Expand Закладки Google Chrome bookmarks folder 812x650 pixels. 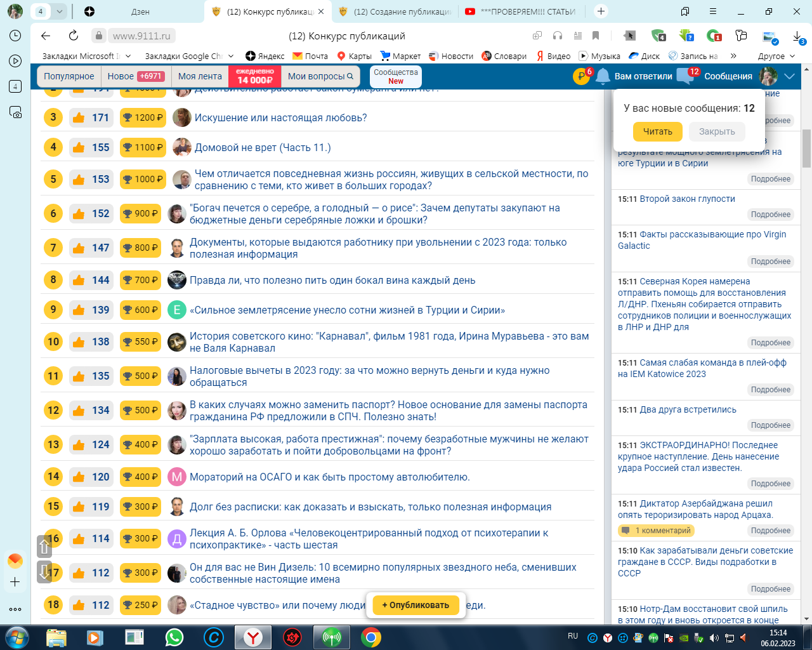[188, 56]
